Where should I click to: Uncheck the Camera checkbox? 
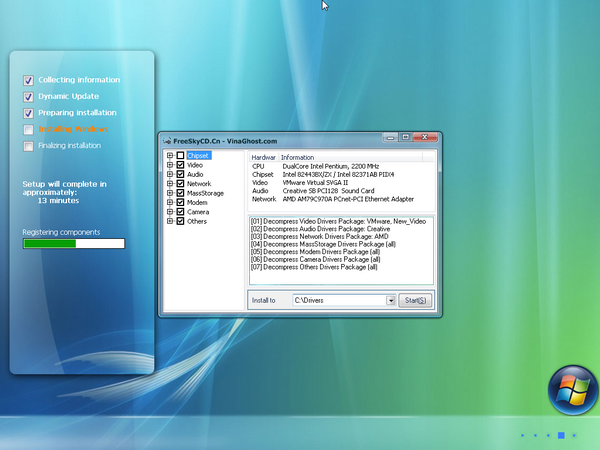coord(180,212)
